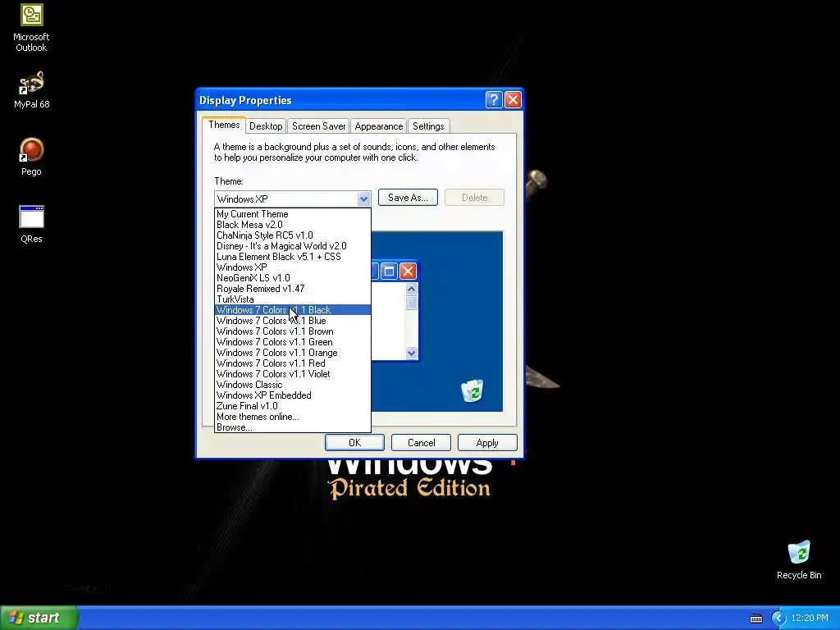
Task: Click the OK button
Action: click(354, 442)
